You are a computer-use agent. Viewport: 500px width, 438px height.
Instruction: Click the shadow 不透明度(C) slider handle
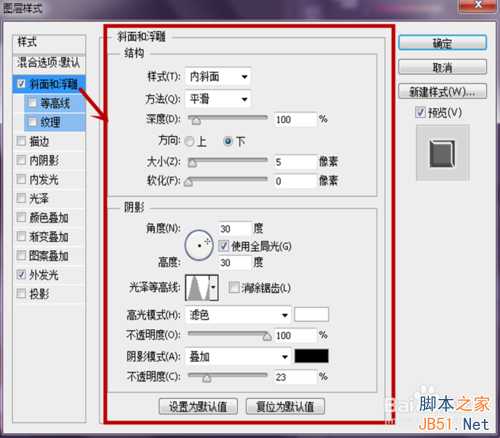207,378
